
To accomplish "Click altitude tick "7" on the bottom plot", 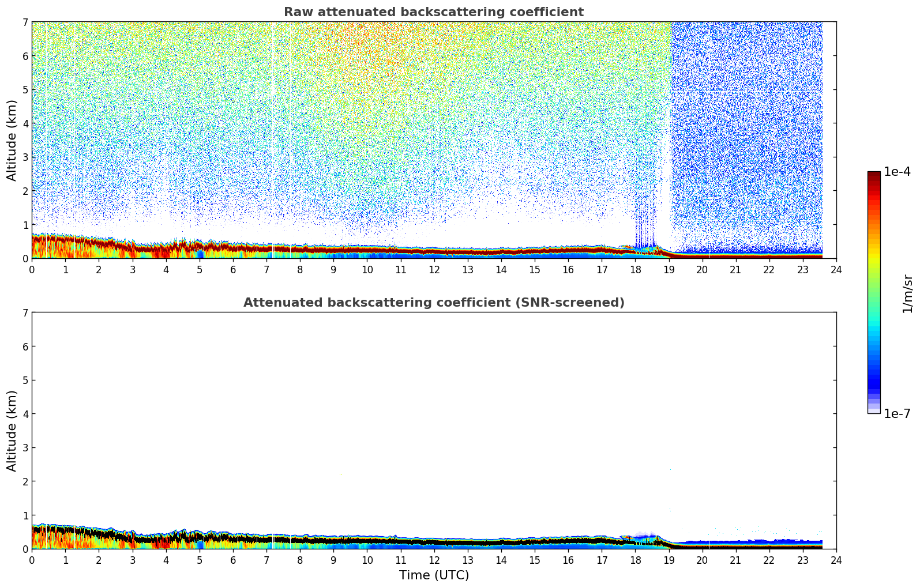I will pos(25,312).
